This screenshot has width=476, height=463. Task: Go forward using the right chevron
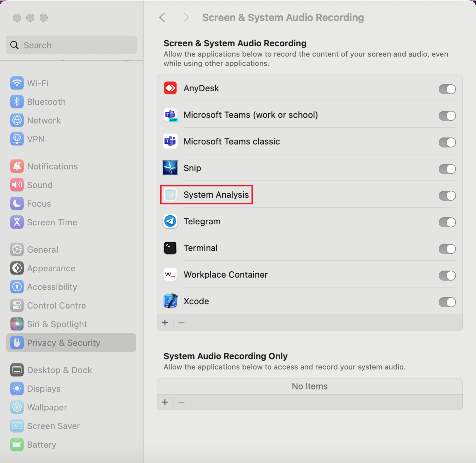click(186, 17)
